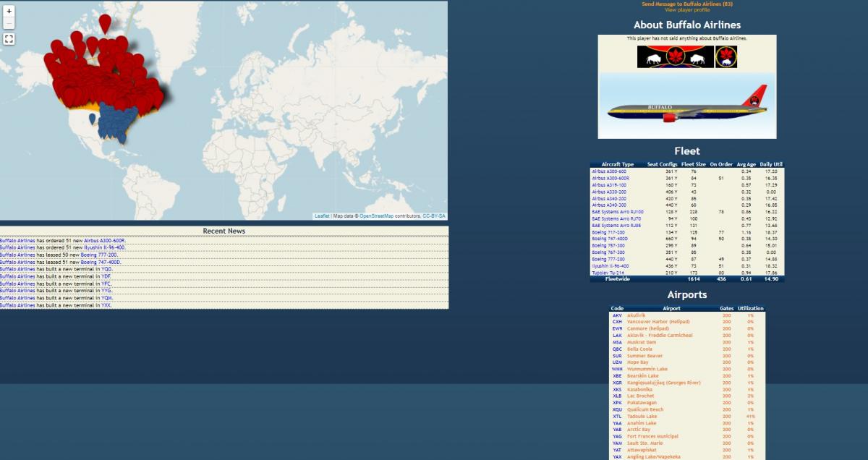
Task: Open the Tadoule Lake airport link
Action: pos(642,417)
